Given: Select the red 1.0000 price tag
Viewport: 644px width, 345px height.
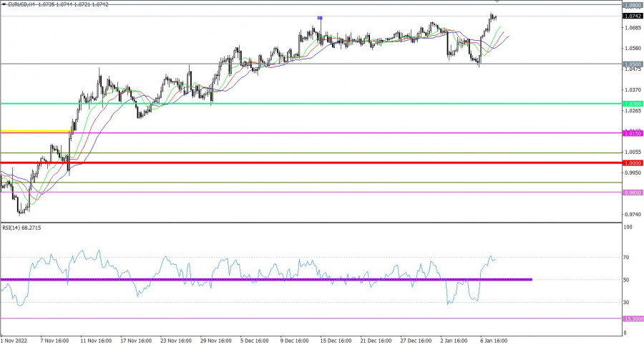Looking at the screenshot, I should [x=632, y=162].
